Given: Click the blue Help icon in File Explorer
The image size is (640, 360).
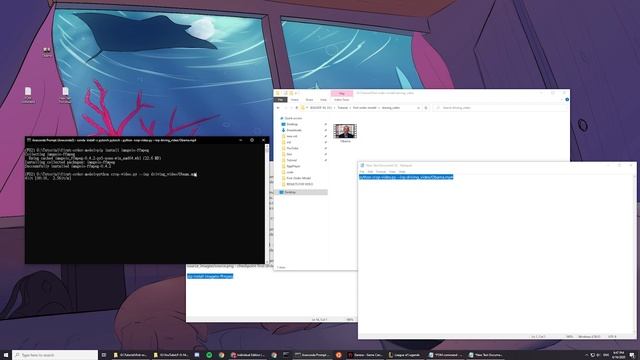Looking at the screenshot, I should click(x=567, y=100).
